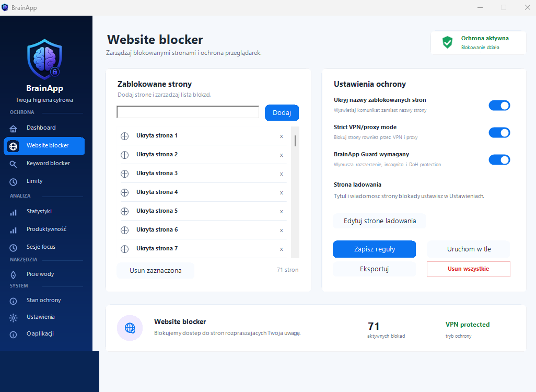
Task: Click the O aplikacji info icon
Action: (x=14, y=335)
